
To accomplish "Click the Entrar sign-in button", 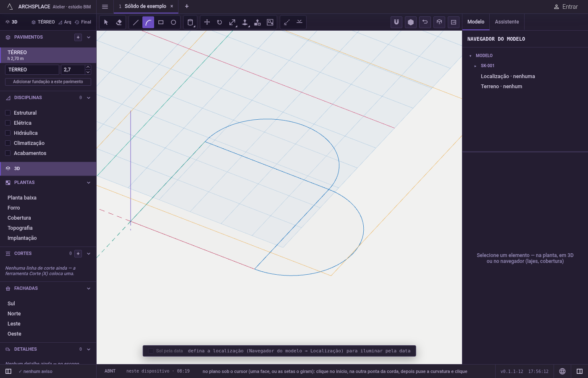I will coord(566,7).
